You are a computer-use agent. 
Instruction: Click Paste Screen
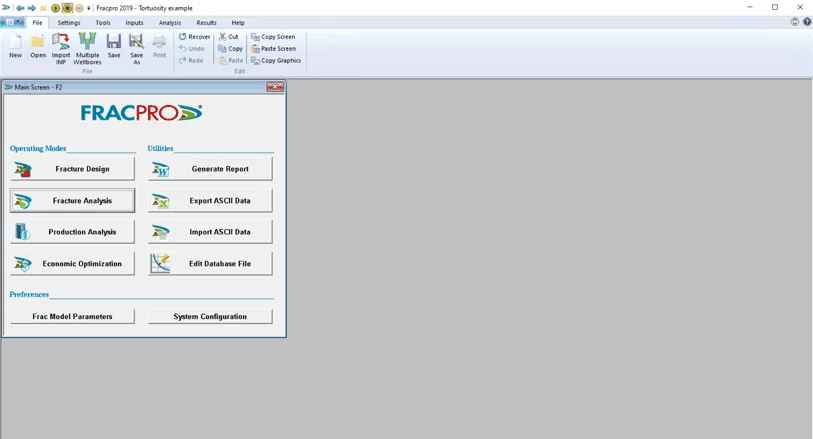[x=273, y=49]
